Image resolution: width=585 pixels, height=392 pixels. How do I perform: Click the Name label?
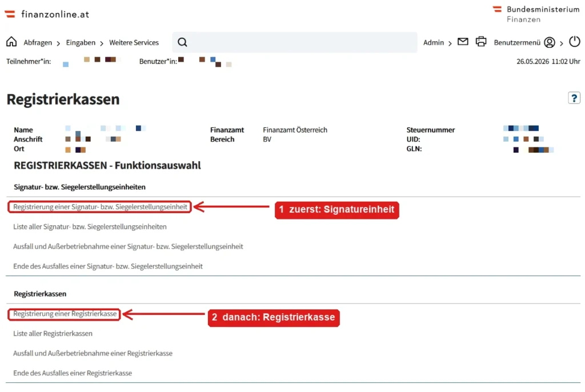pos(23,130)
